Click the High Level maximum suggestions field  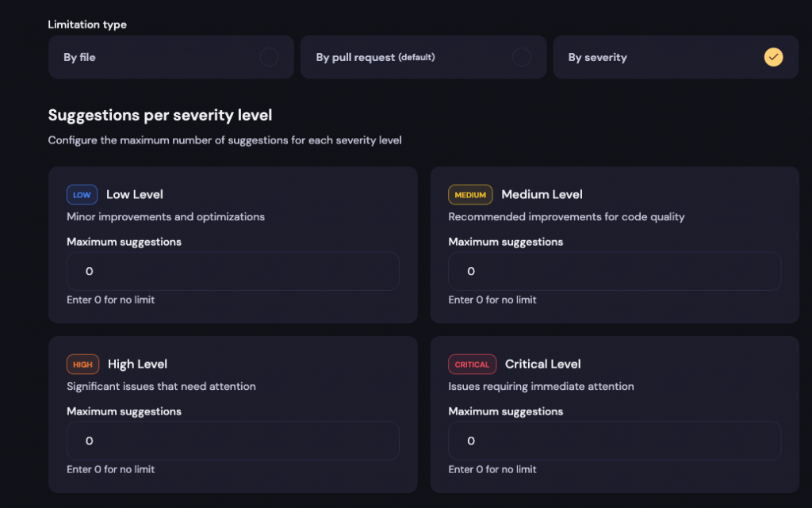coord(232,441)
